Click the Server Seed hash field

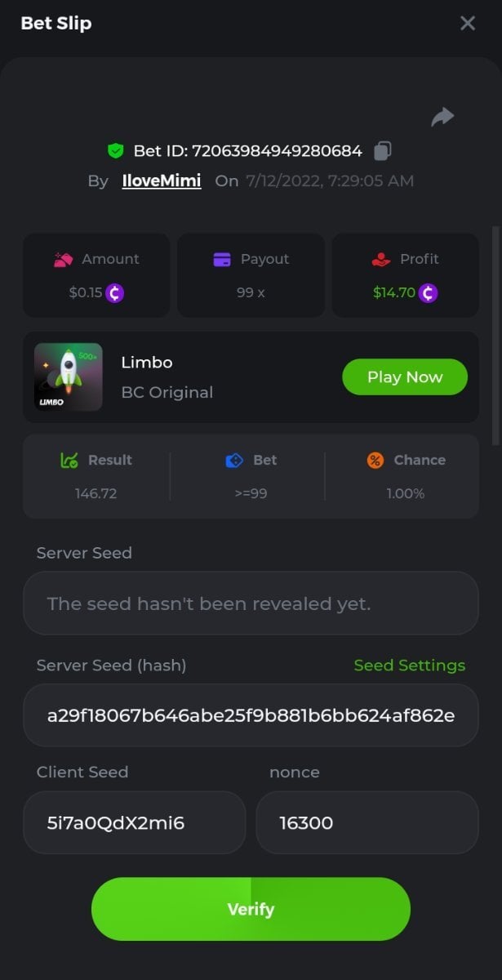click(251, 716)
